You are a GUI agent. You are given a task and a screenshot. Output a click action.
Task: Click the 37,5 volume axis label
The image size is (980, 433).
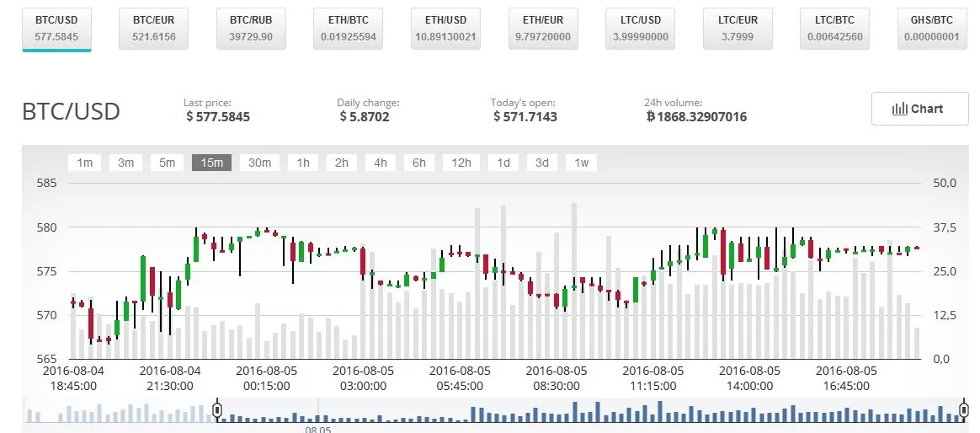pyautogui.click(x=945, y=227)
